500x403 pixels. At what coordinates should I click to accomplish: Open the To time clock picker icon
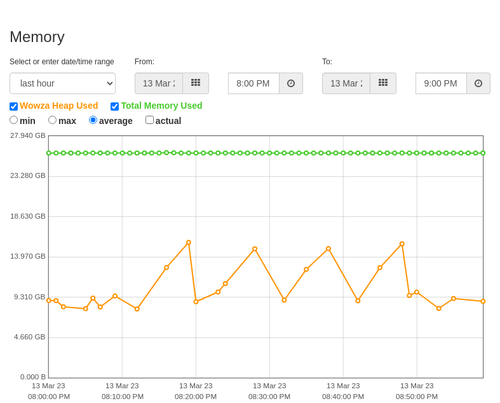[478, 83]
